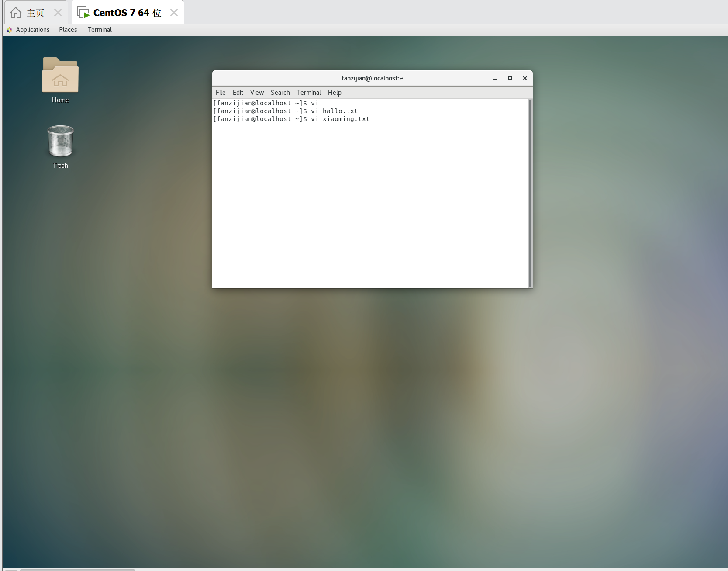Click the Applications menu foot icon

click(x=10, y=30)
